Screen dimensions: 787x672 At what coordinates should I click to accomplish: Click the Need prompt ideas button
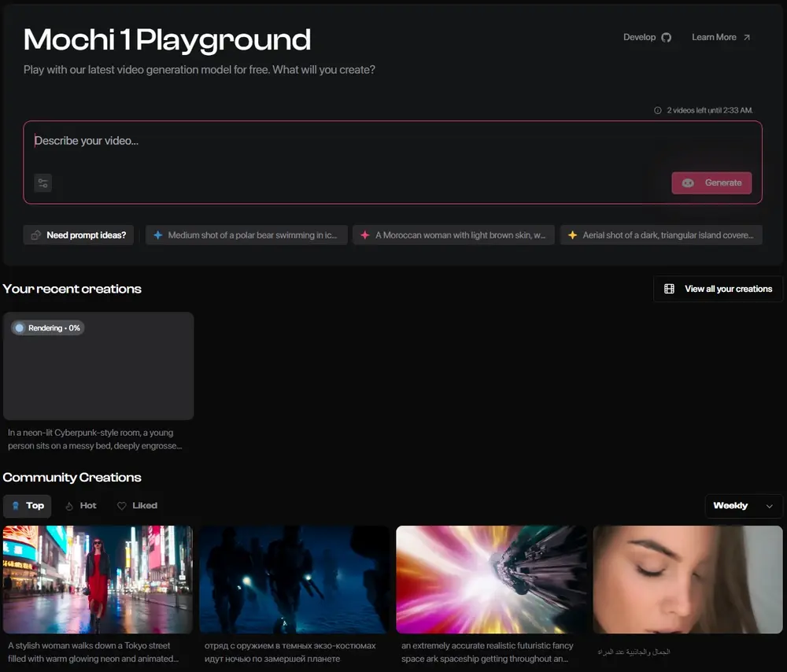[x=78, y=234]
